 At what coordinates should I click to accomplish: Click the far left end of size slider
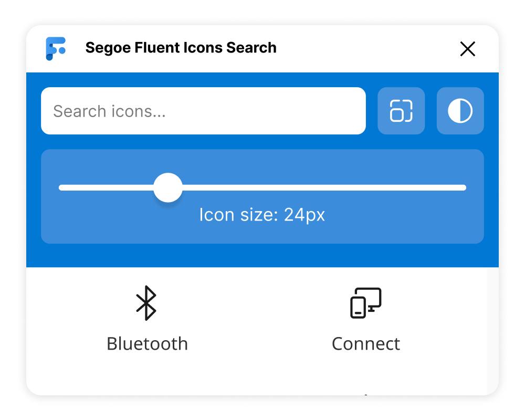(61, 187)
